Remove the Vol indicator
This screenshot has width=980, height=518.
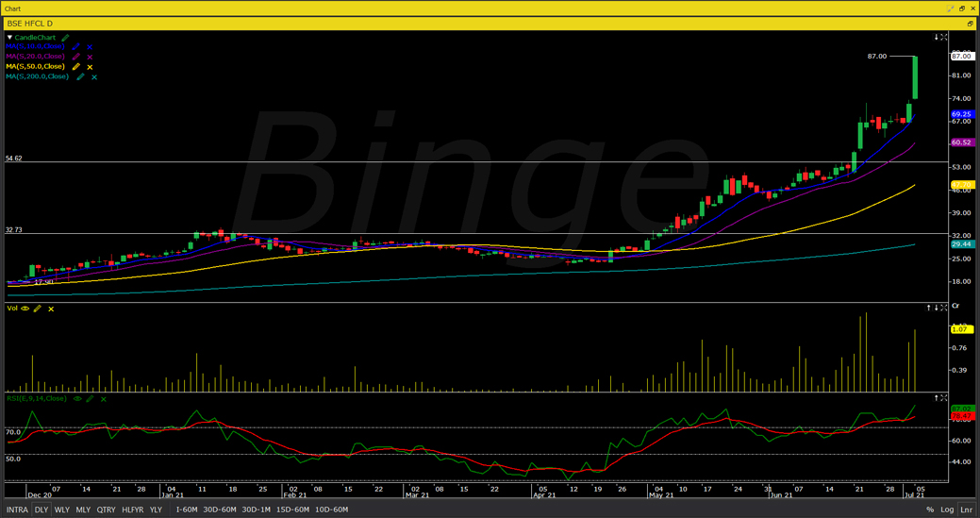(x=51, y=308)
